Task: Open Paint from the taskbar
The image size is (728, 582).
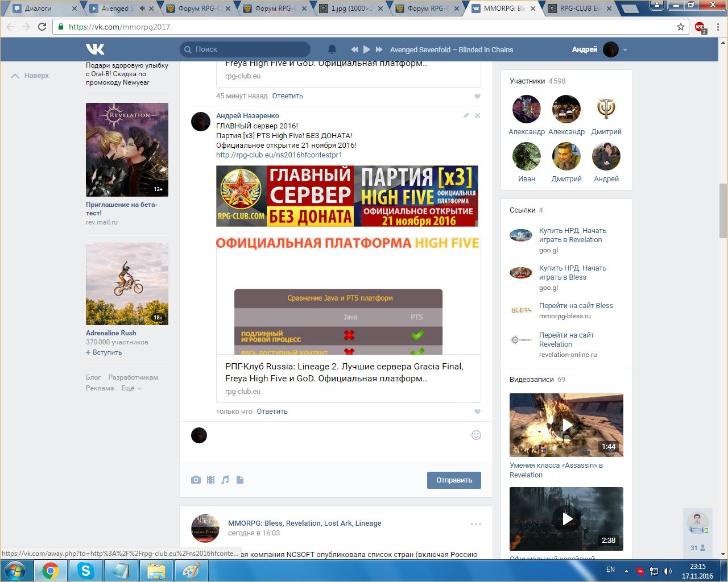Action: 191,570
